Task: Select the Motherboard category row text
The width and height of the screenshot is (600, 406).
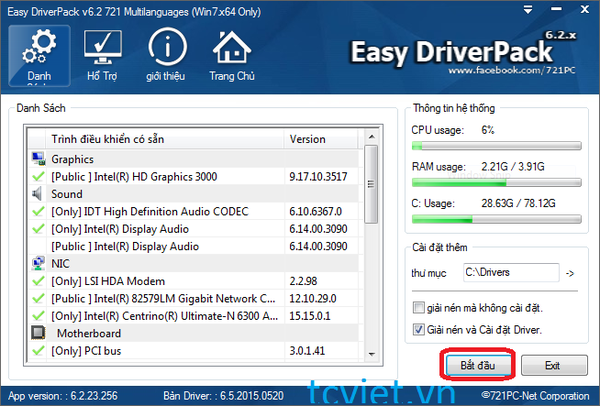Action: coord(89,333)
